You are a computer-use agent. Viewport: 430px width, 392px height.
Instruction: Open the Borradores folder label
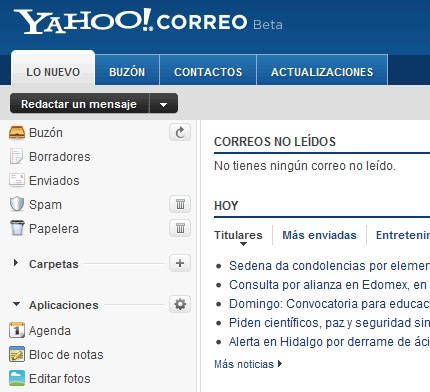pos(60,157)
